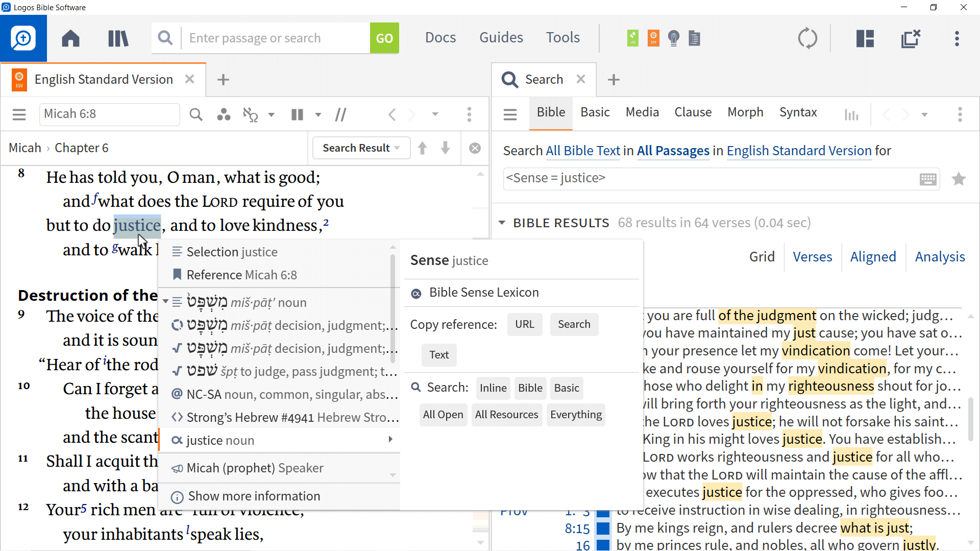The width and height of the screenshot is (980, 551).
Task: Go to the Home page
Action: [70, 38]
